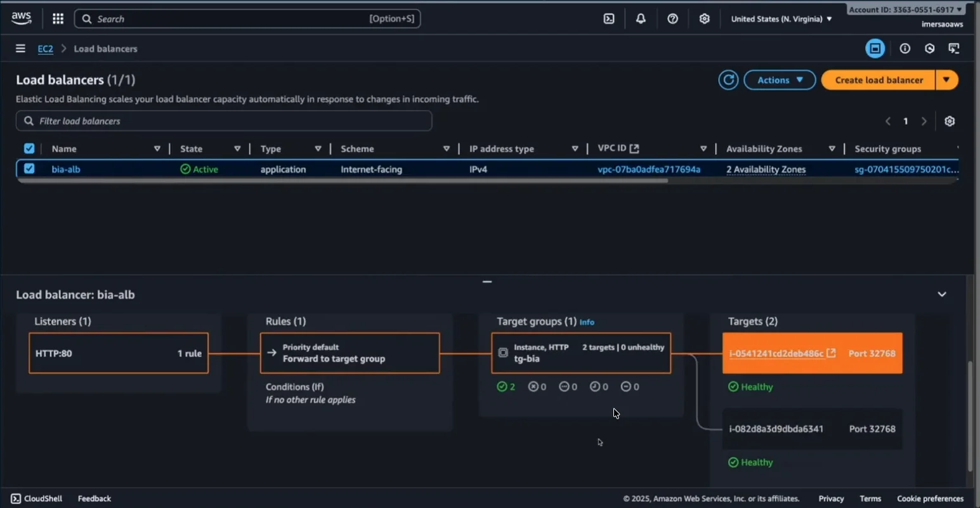
Task: Click the imersaoaws account name
Action: tap(942, 24)
